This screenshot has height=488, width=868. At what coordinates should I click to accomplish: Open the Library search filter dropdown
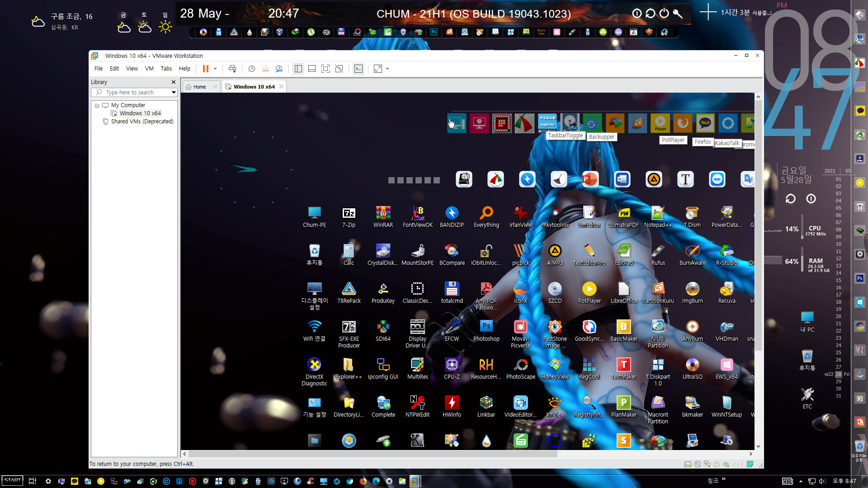[173, 92]
